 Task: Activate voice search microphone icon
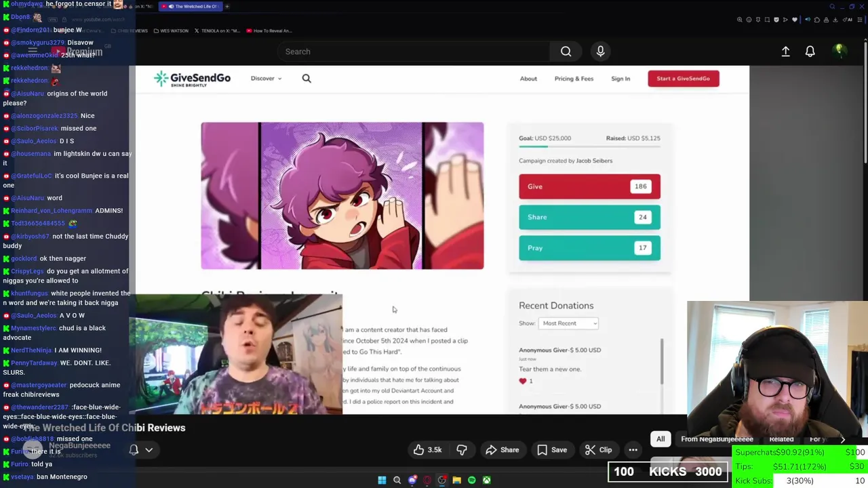pos(600,52)
